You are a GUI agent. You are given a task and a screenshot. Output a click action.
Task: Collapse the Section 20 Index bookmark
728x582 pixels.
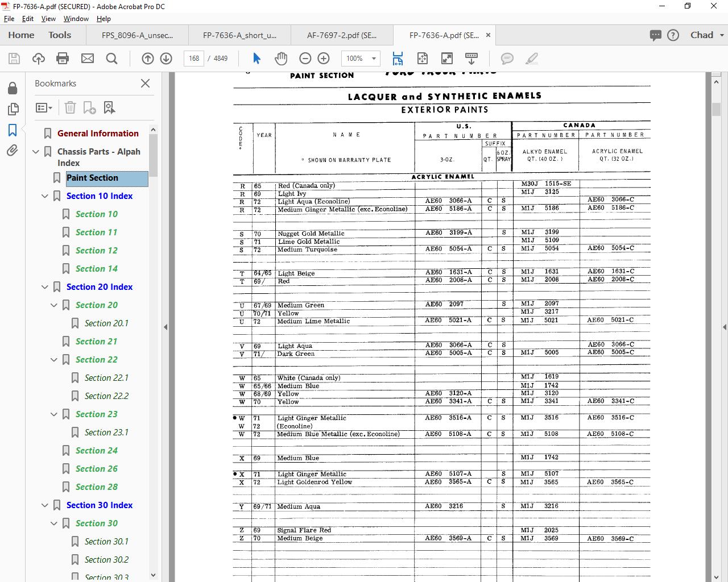pyautogui.click(x=45, y=287)
